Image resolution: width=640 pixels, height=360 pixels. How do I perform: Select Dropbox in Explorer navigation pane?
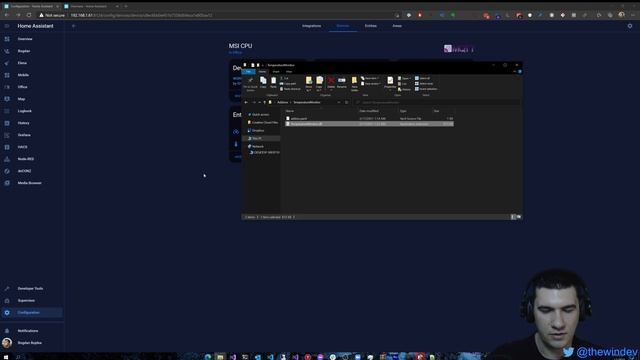[256, 131]
